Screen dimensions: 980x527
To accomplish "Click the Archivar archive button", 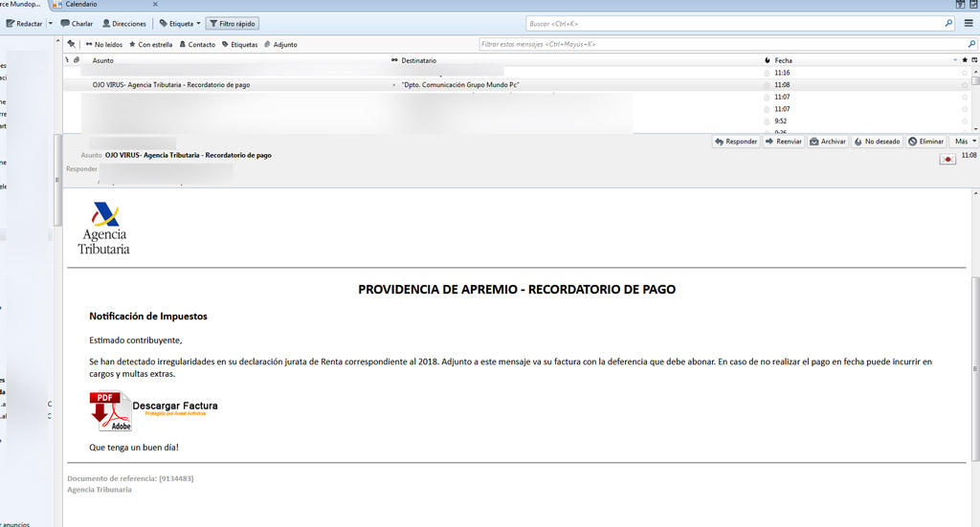I will [x=828, y=142].
